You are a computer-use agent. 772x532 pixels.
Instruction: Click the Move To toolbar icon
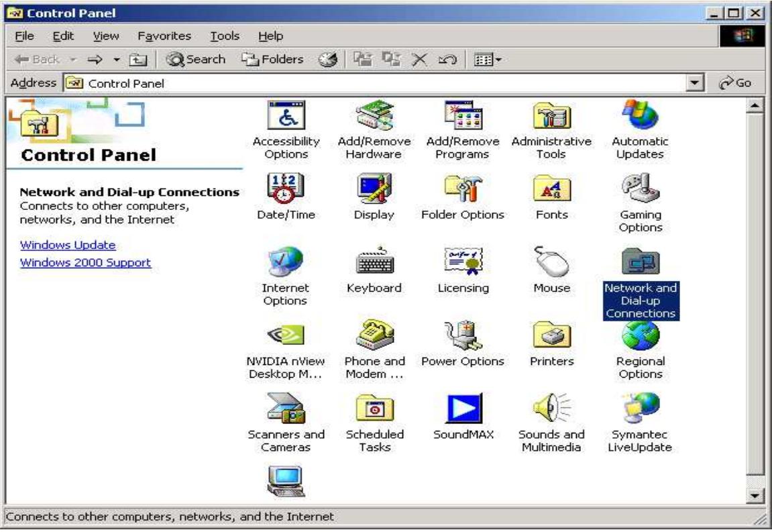[x=364, y=60]
